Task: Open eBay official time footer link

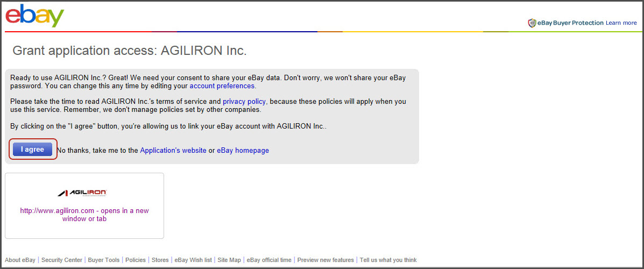Action: coord(269,260)
